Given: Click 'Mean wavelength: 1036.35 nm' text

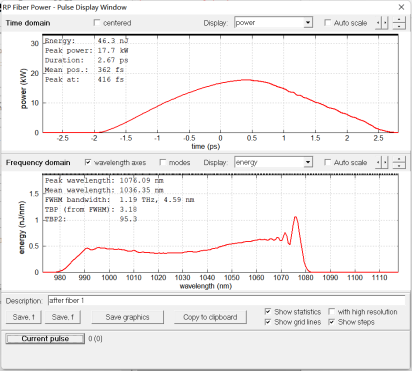Looking at the screenshot, I should [x=104, y=190].
